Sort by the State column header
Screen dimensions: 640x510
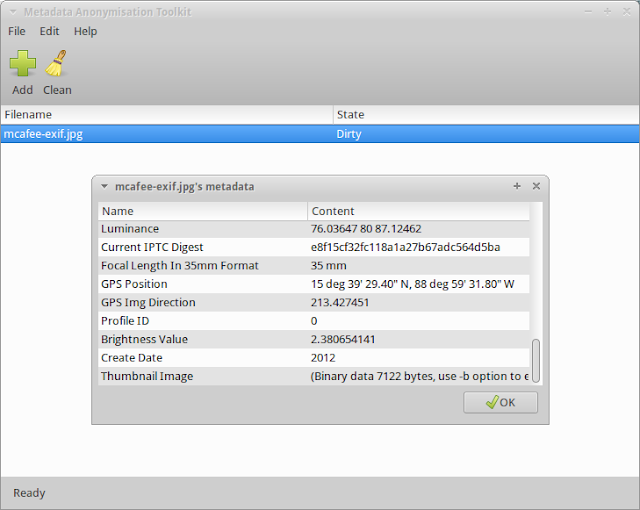[x=486, y=115]
